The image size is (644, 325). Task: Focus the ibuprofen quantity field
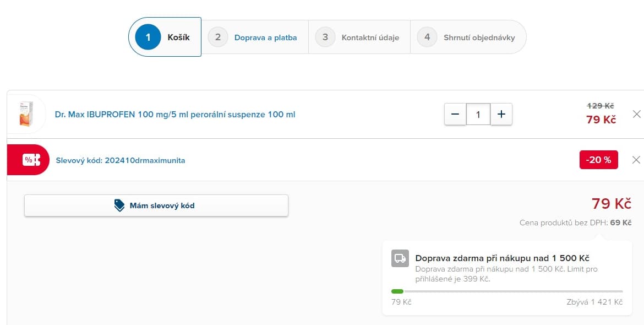point(478,114)
